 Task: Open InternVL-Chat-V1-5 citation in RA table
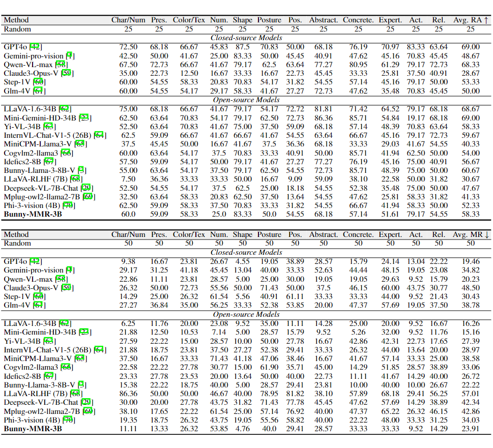100,135
